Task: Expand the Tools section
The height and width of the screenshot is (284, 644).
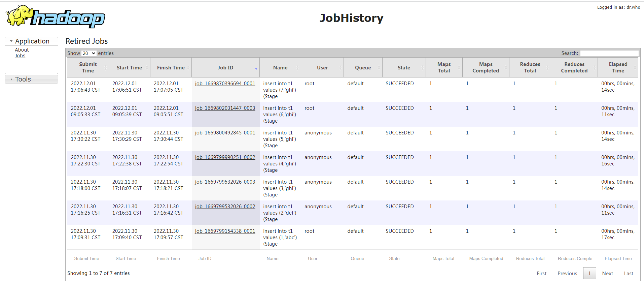Action: tap(31, 79)
